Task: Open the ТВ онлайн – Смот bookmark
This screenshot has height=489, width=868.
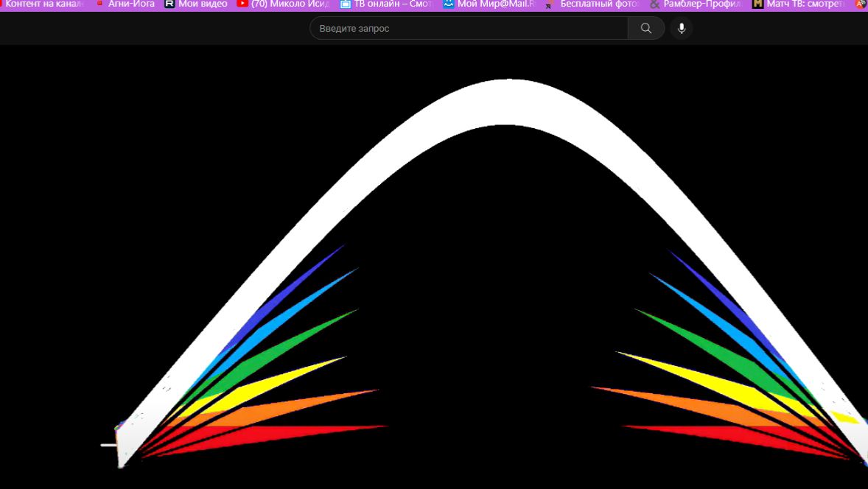Action: click(393, 4)
